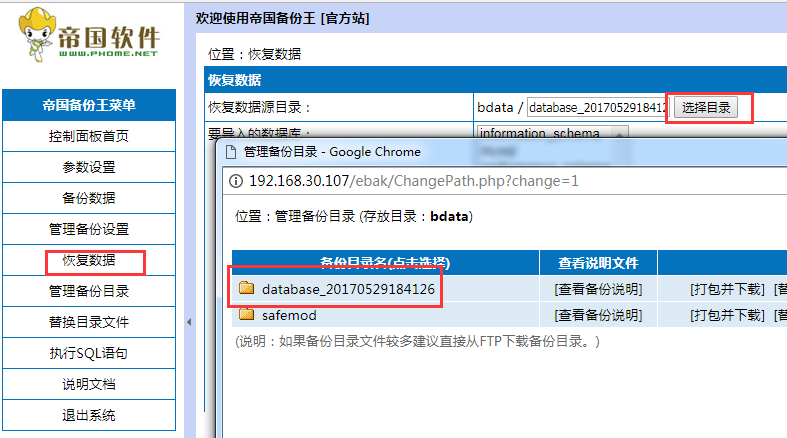Image resolution: width=787 pixels, height=438 pixels.
Task: Select backup directory database_20170529184126
Action: 348,289
